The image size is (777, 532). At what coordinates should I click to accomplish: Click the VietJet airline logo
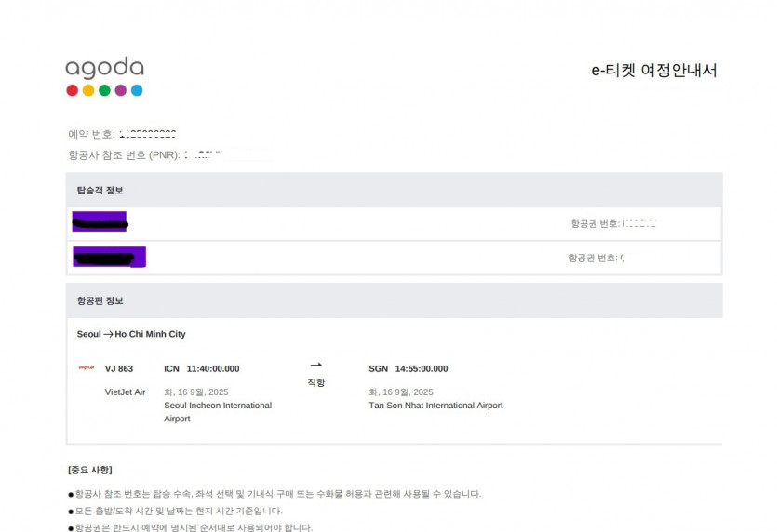[87, 368]
